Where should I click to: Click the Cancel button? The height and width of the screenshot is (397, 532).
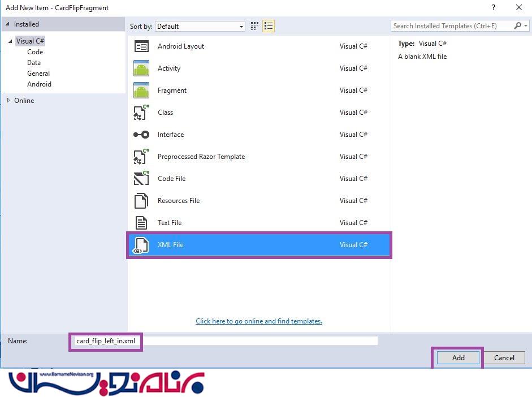tap(504, 357)
